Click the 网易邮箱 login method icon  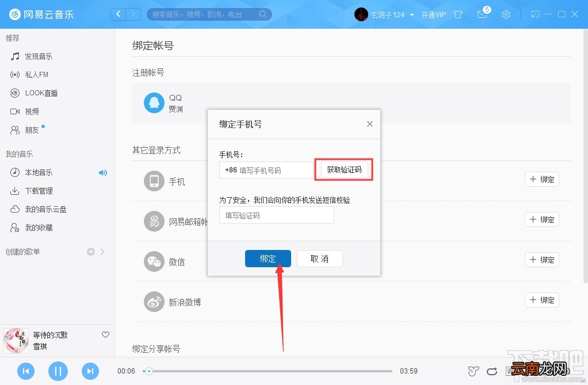[x=154, y=221]
